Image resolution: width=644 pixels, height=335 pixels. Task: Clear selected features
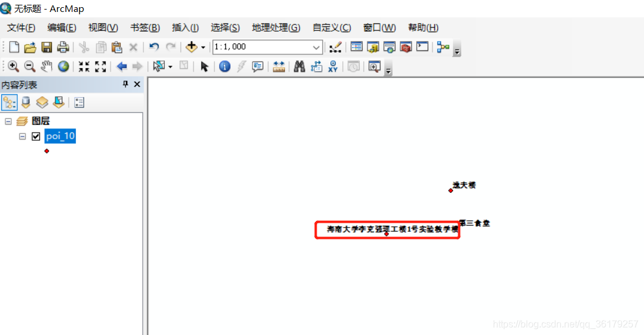point(184,66)
